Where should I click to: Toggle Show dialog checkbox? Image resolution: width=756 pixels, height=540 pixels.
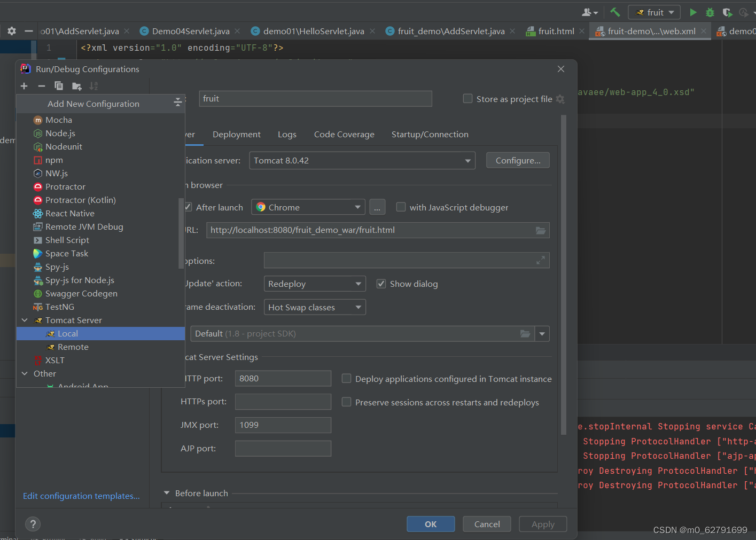[x=381, y=284]
